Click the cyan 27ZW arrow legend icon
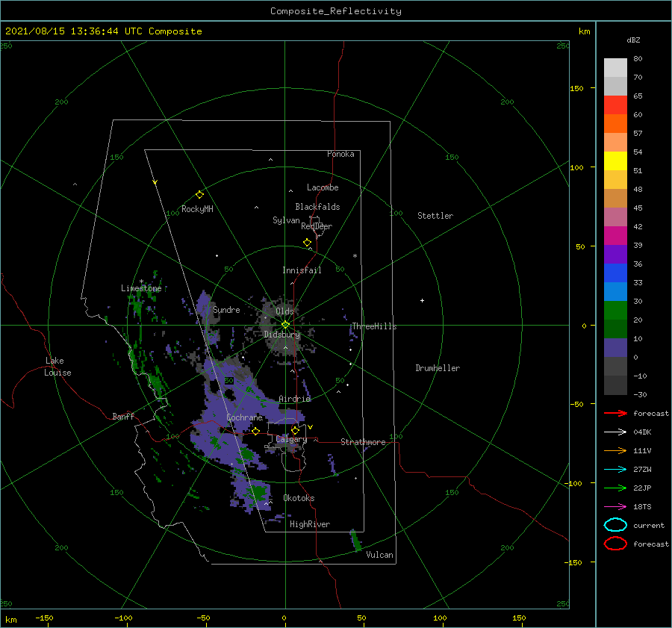 (615, 470)
